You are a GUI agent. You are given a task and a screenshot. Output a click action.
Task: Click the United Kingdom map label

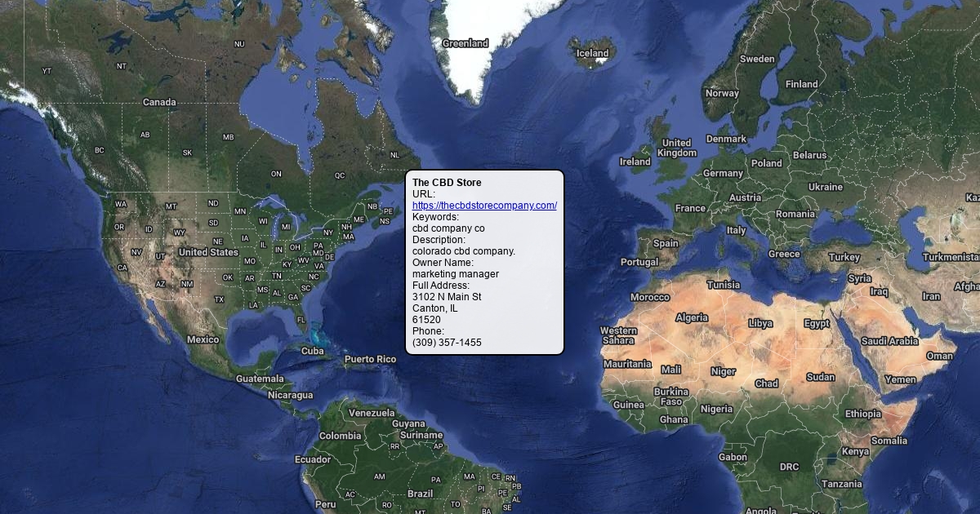(676, 148)
